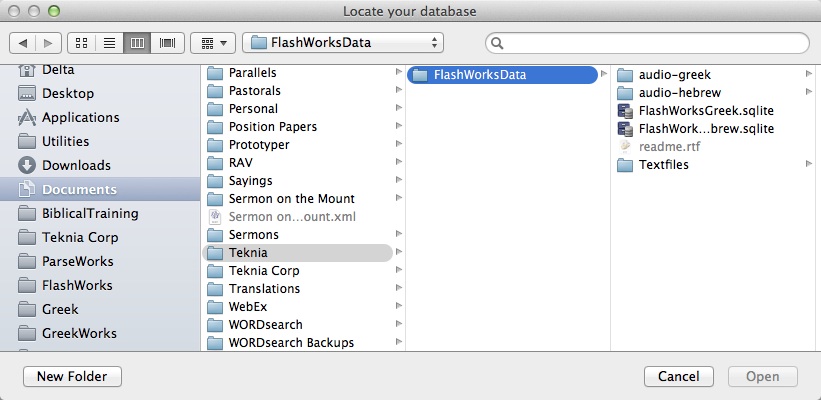Select the Sermons folder

pos(253,235)
